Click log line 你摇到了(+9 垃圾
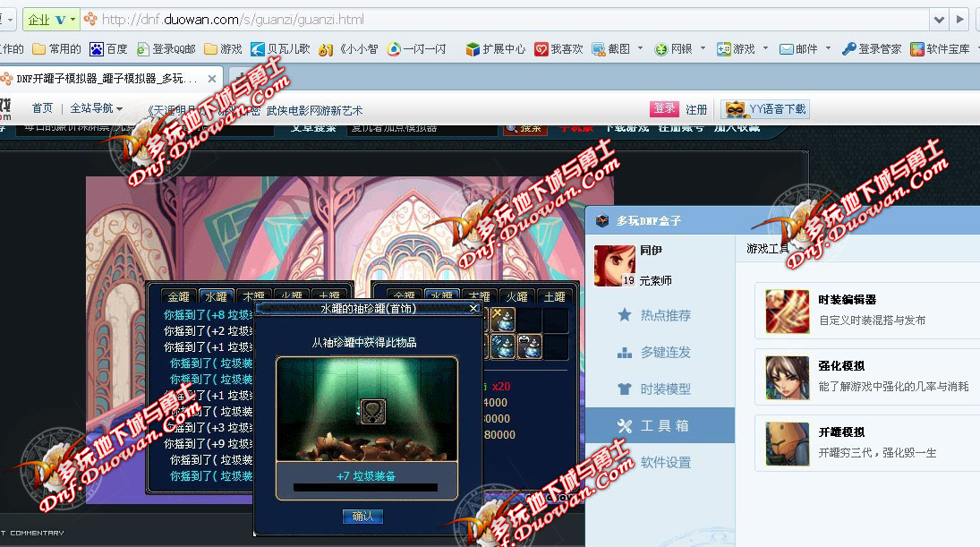 (208, 444)
